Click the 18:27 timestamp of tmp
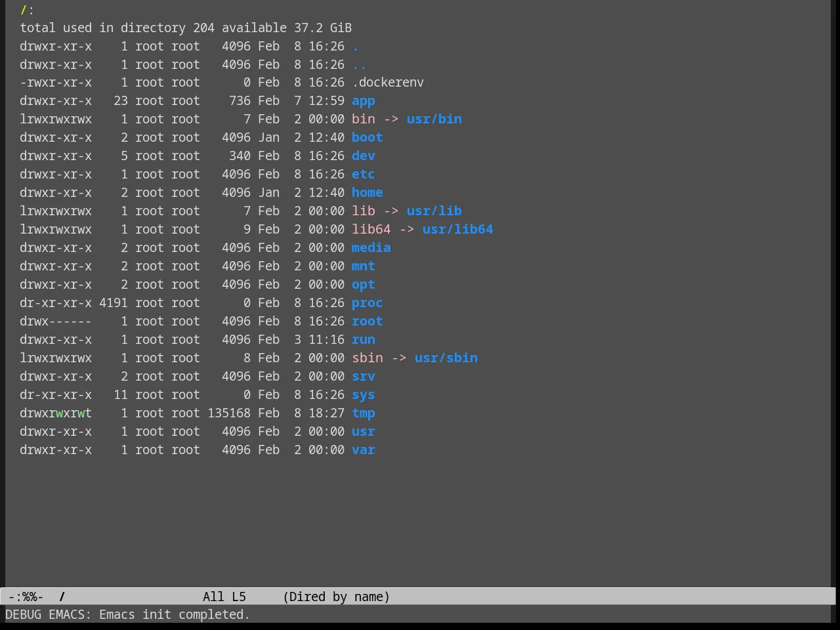The width and height of the screenshot is (840, 630). click(326, 413)
